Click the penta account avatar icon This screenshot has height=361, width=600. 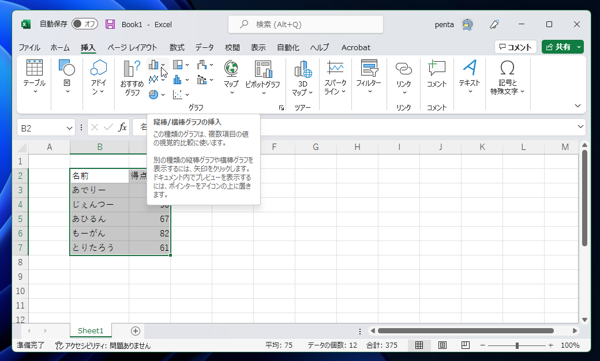coord(467,25)
